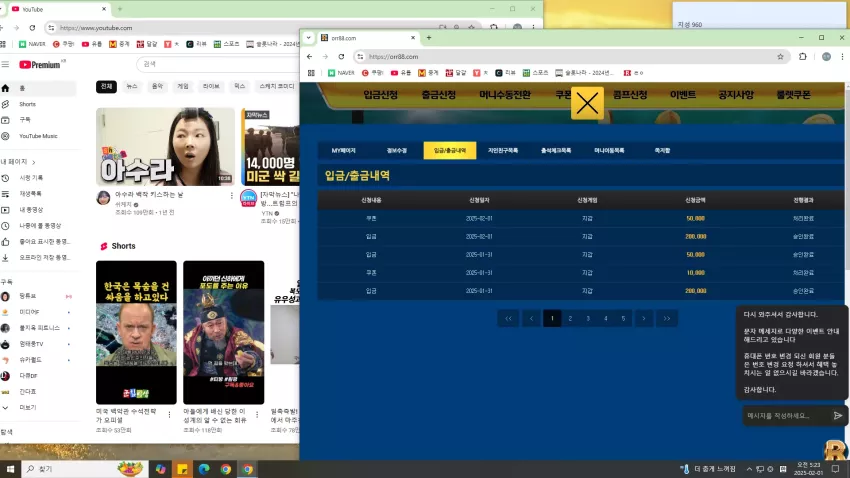Open the 아수라 video thumbnail

165,146
